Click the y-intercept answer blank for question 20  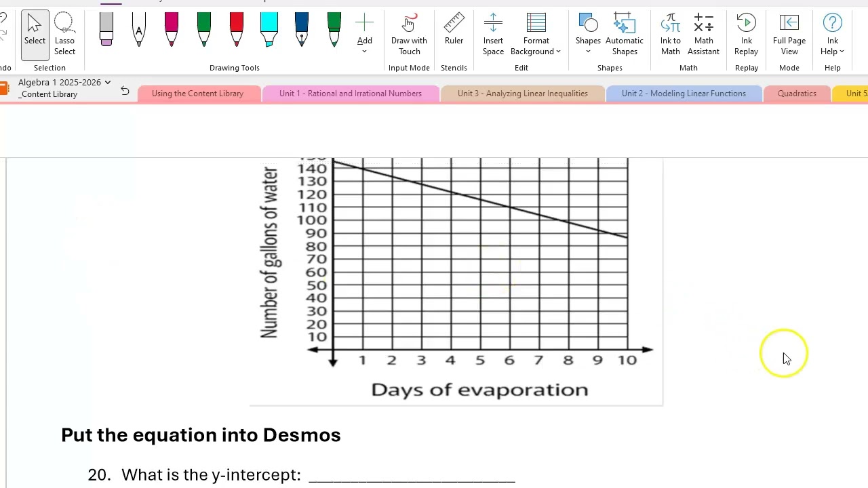pyautogui.click(x=412, y=475)
